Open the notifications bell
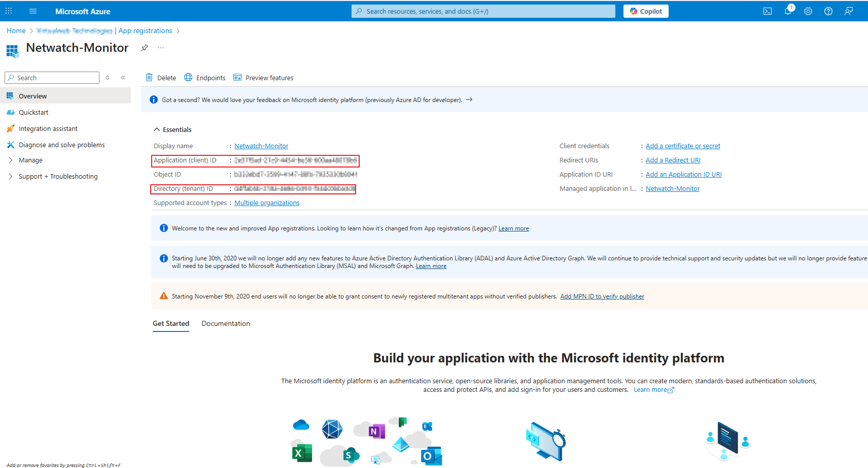 coord(788,11)
